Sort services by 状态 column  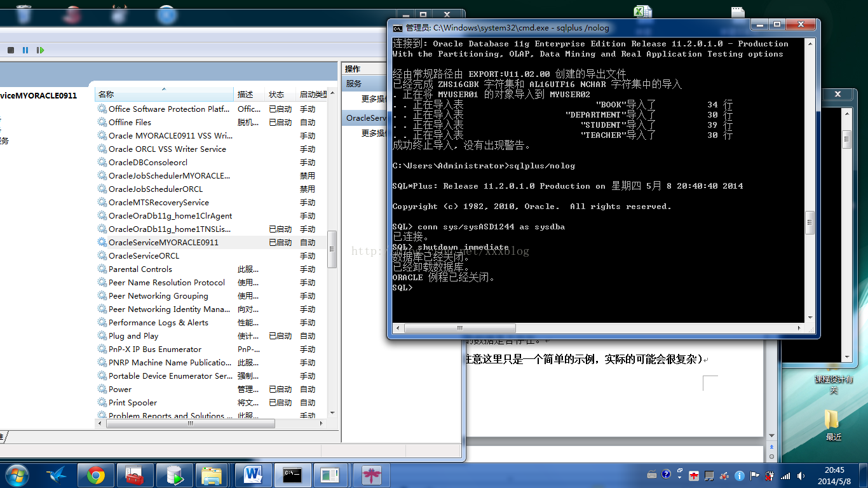[x=280, y=94]
